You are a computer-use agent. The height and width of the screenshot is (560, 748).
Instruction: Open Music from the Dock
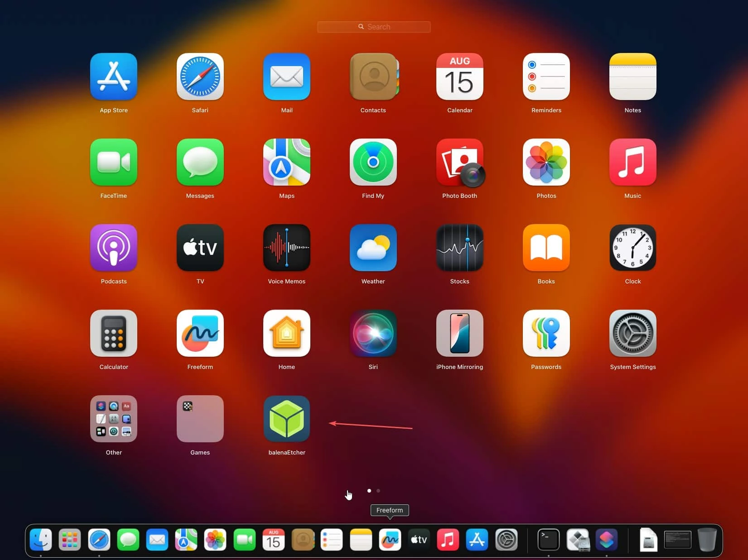pos(448,540)
